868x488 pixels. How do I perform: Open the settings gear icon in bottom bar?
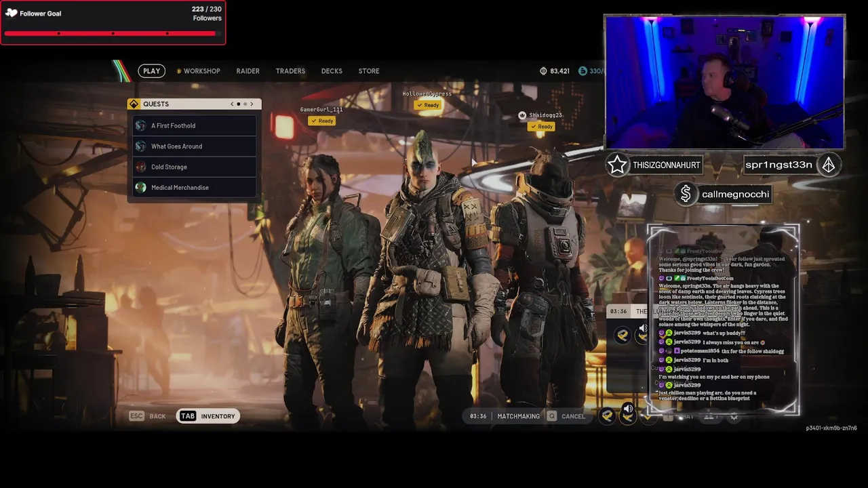coord(734,416)
